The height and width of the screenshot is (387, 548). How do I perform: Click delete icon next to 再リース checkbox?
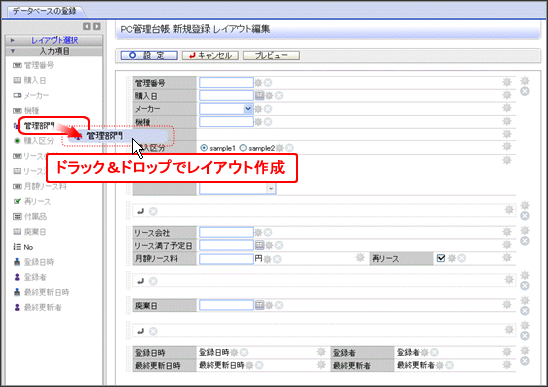[462, 258]
